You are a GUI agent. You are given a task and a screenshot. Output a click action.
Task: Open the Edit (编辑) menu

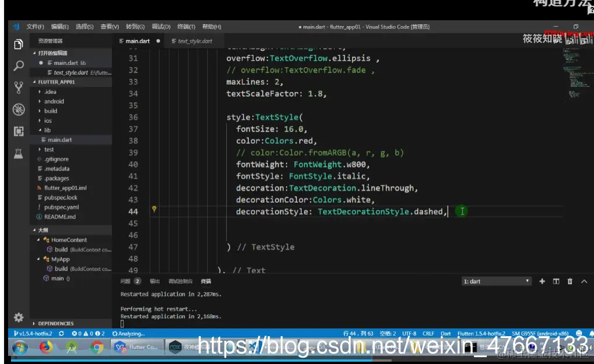click(x=60, y=27)
